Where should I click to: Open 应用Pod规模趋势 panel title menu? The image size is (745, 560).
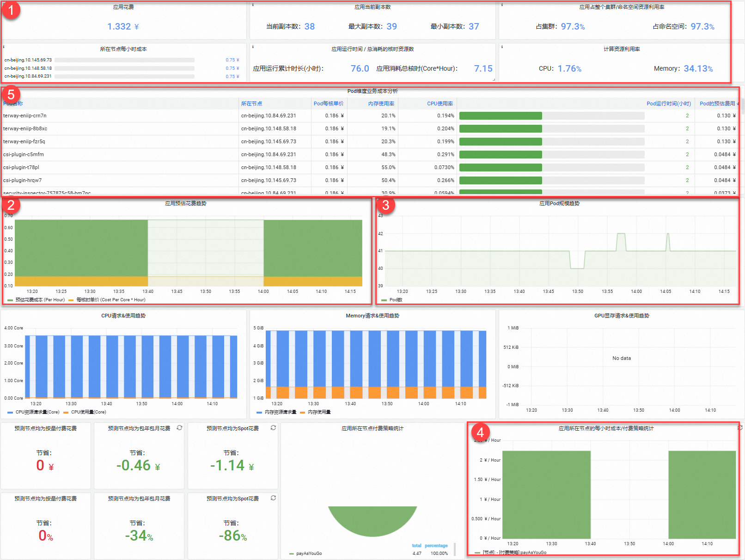pos(559,203)
